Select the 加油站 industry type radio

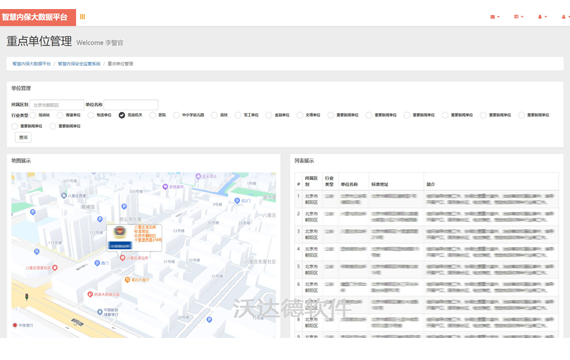(x=33, y=115)
